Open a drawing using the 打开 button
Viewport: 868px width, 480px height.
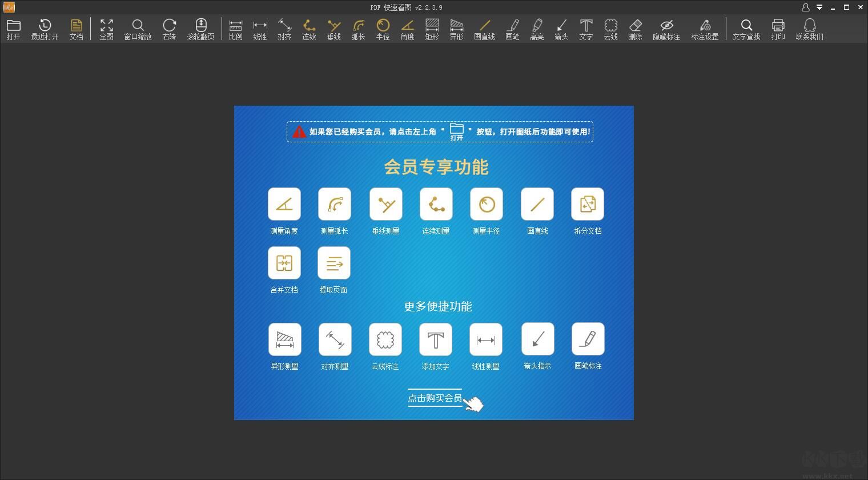13,29
